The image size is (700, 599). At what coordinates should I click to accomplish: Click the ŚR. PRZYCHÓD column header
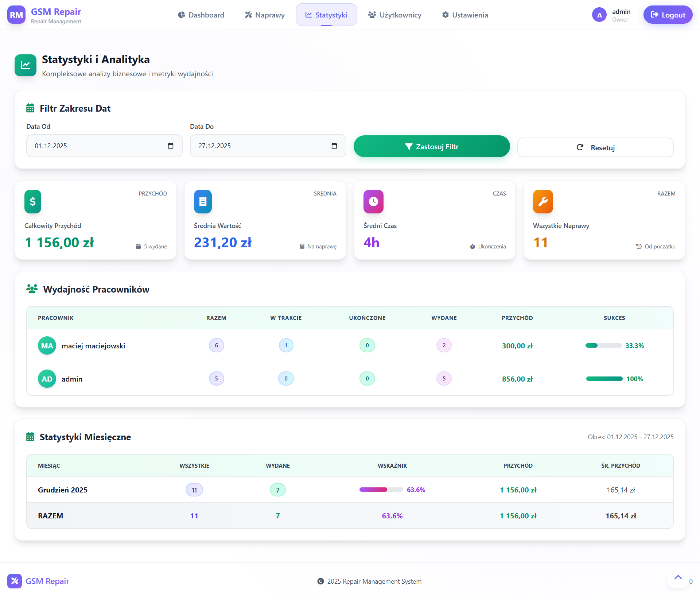point(621,465)
